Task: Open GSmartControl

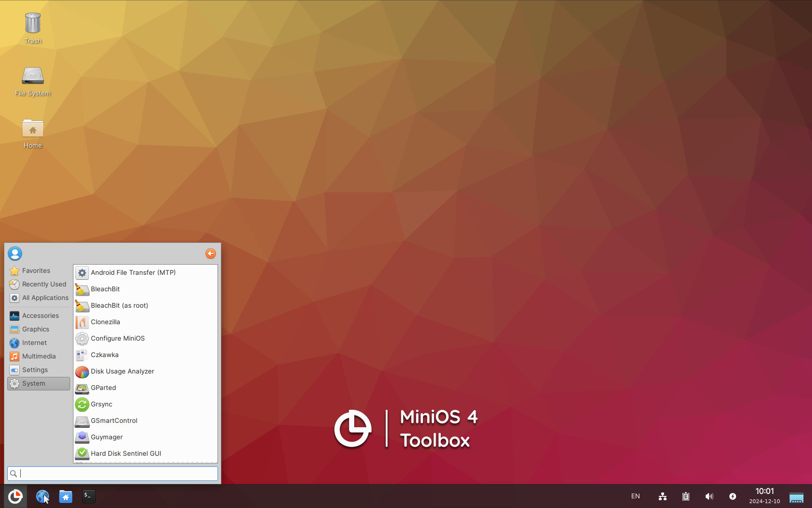Action: (145, 420)
